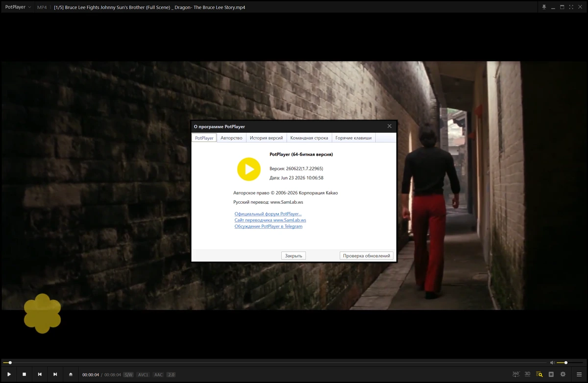This screenshot has width=588, height=383.
Task: Toggle fullscreen mode in title bar
Action: 571,7
